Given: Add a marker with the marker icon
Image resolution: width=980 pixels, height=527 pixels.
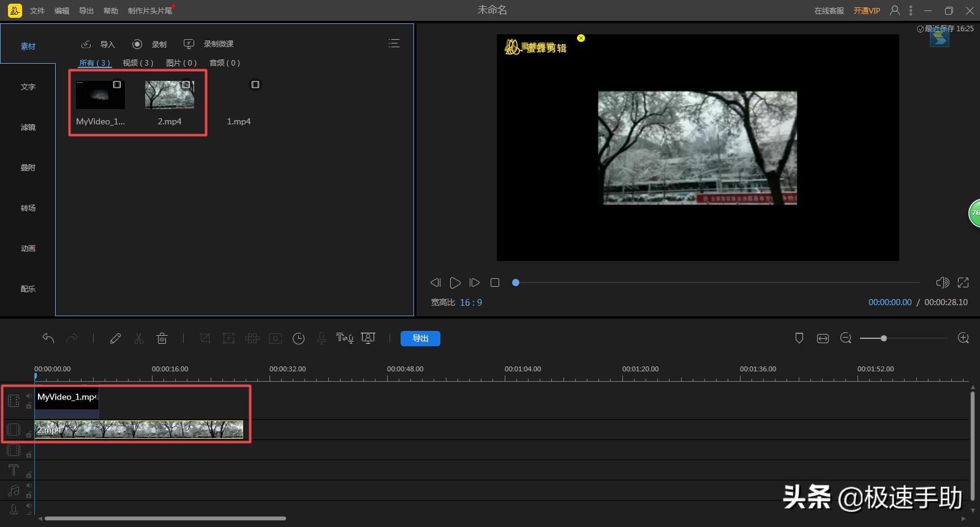Looking at the screenshot, I should pos(799,338).
